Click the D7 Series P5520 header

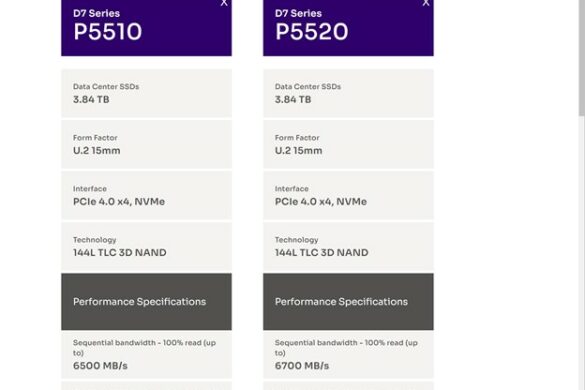[x=348, y=28]
